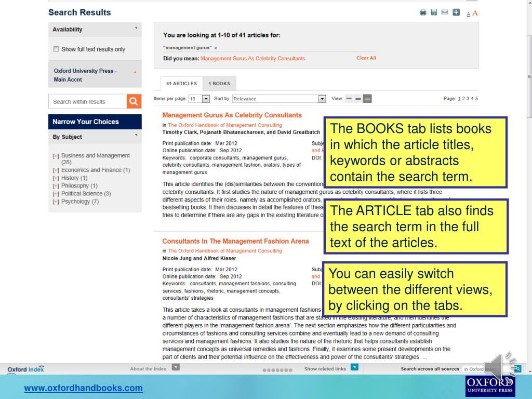Go to results page 5
532x399 pixels.
point(477,99)
